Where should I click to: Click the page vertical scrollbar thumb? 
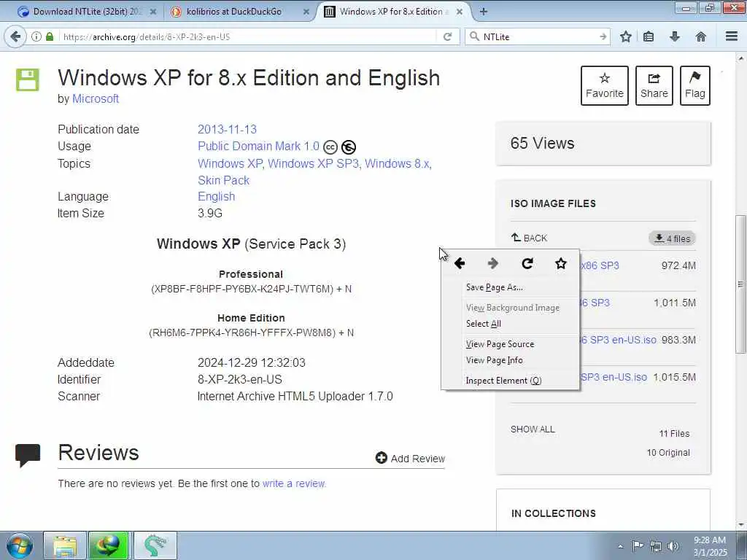tap(741, 284)
